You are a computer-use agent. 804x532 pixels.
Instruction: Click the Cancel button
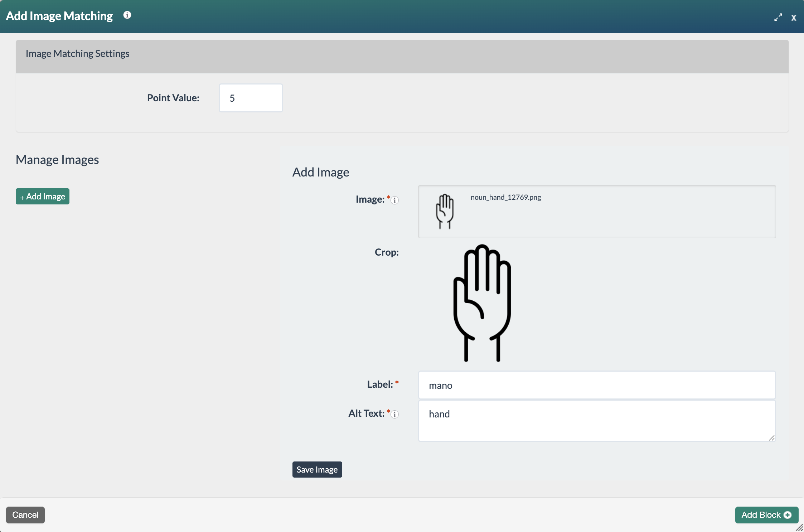tap(25, 515)
